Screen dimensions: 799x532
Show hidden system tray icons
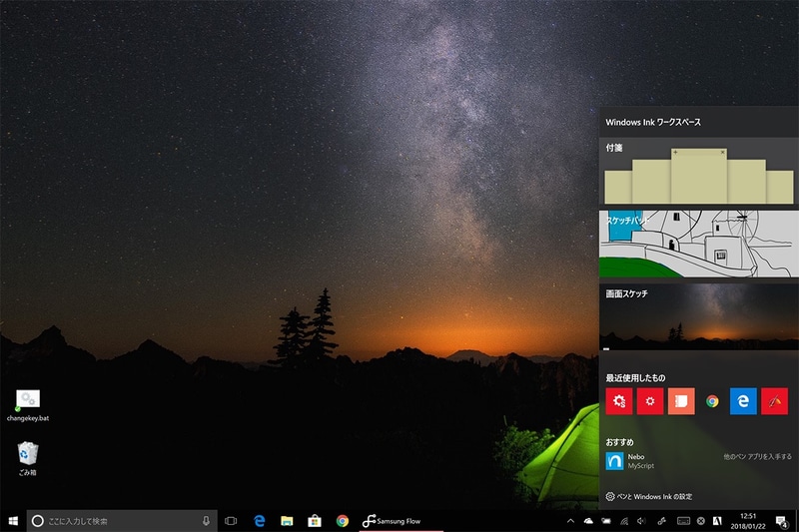click(570, 521)
